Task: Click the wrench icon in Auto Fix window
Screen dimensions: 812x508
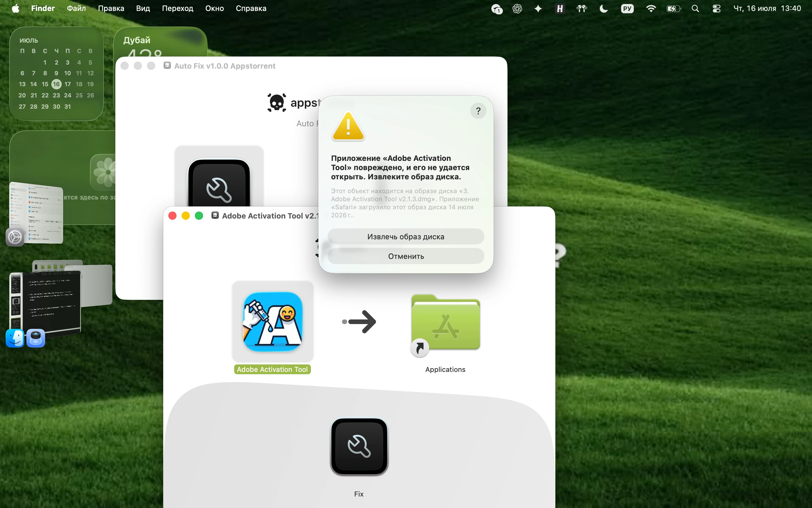Action: pyautogui.click(x=219, y=183)
